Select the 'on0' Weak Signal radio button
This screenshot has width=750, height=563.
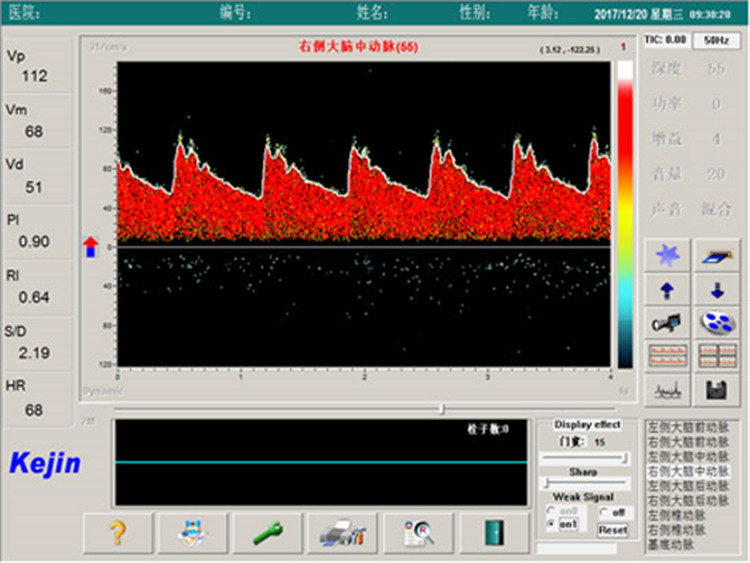coord(551,512)
